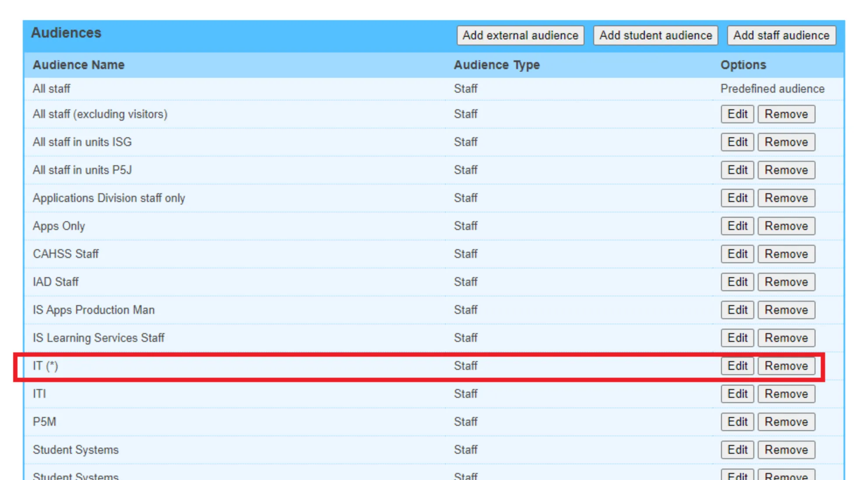The height and width of the screenshot is (480, 868).
Task: Edit the CAHSS Staff audience
Action: point(737,254)
